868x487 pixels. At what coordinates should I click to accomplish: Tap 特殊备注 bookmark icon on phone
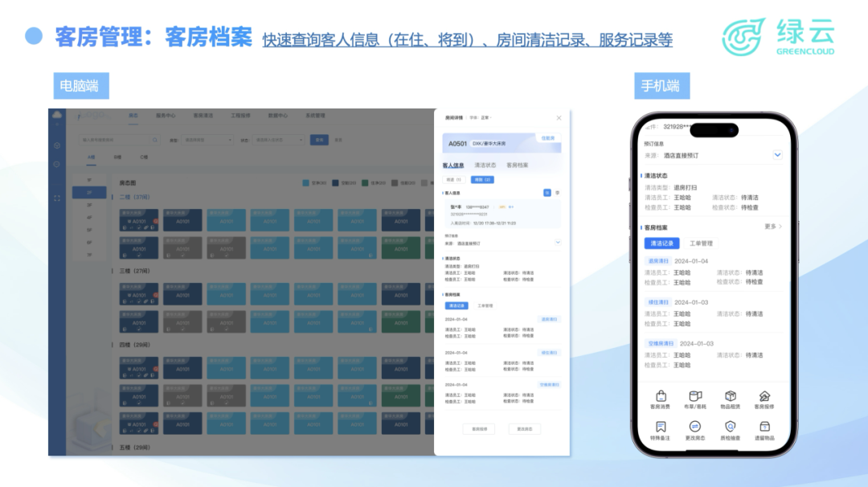(x=661, y=427)
